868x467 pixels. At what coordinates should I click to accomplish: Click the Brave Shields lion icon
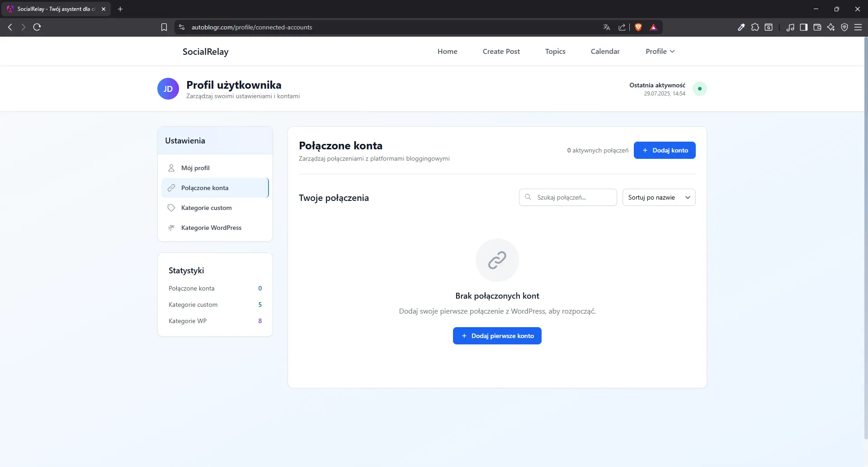(x=638, y=27)
